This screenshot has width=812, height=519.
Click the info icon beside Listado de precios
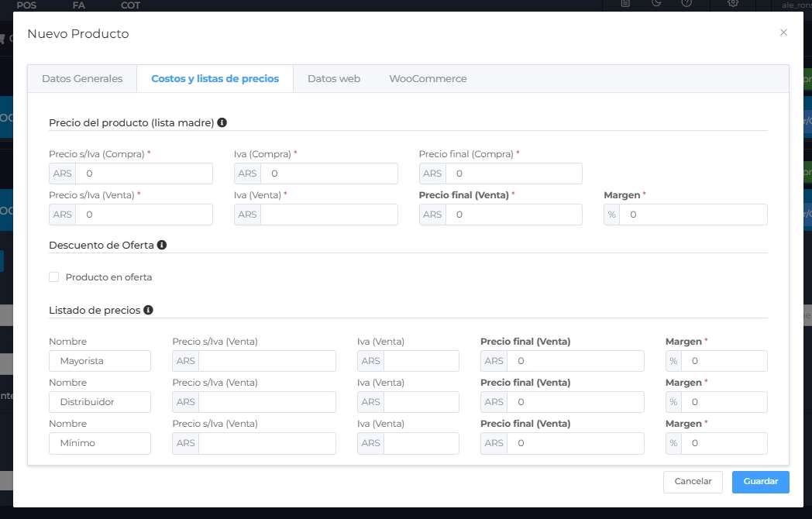pos(148,311)
